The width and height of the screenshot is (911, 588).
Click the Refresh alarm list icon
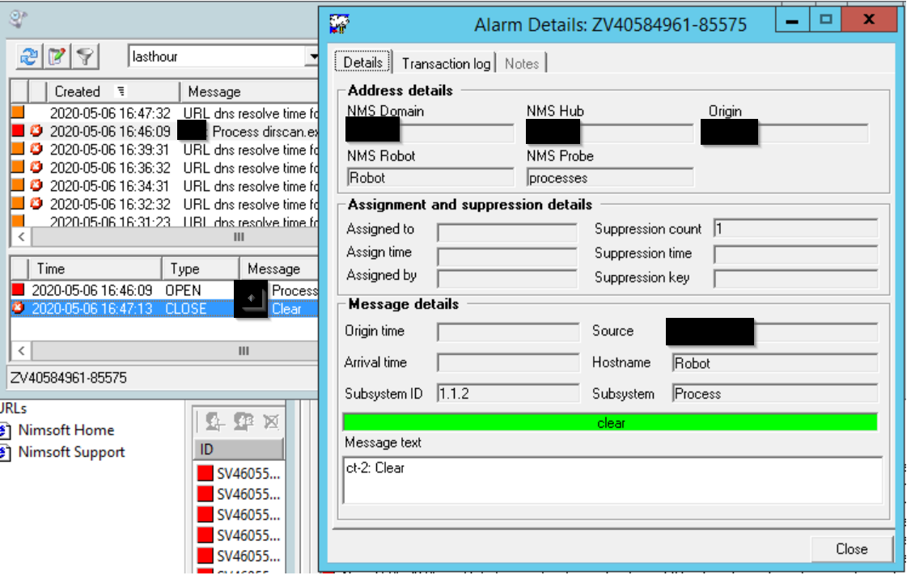(29, 56)
